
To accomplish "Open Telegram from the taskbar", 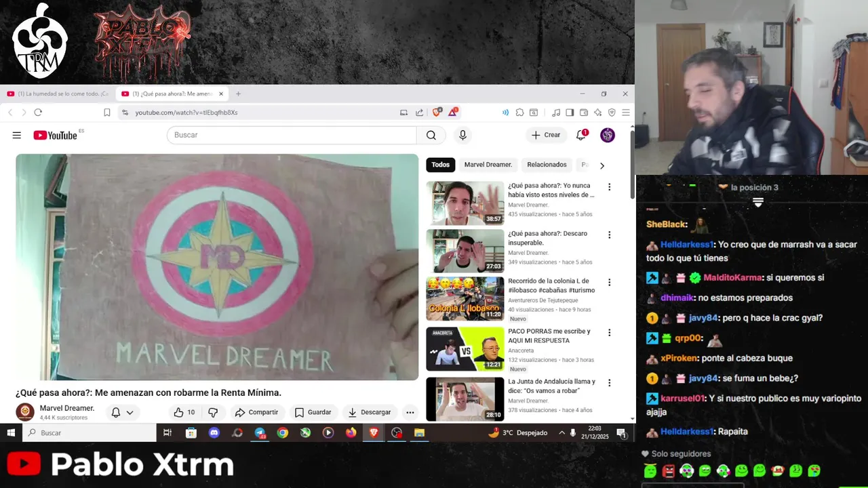I will tap(260, 432).
